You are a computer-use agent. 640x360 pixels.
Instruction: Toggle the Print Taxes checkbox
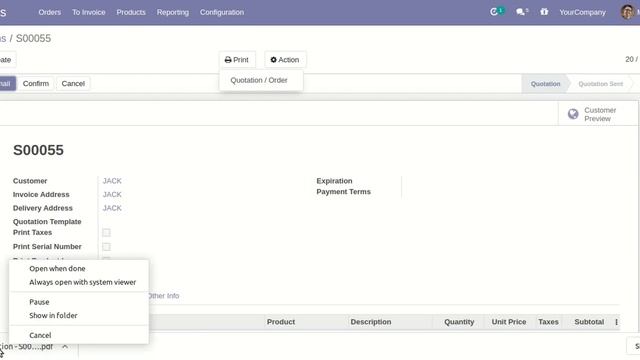(x=107, y=233)
